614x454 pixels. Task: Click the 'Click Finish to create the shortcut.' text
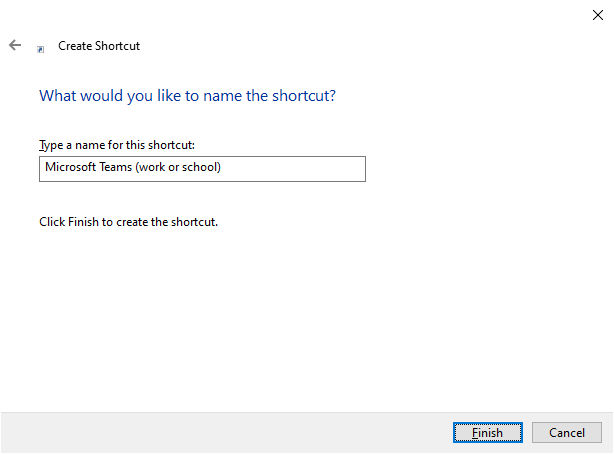(x=128, y=222)
